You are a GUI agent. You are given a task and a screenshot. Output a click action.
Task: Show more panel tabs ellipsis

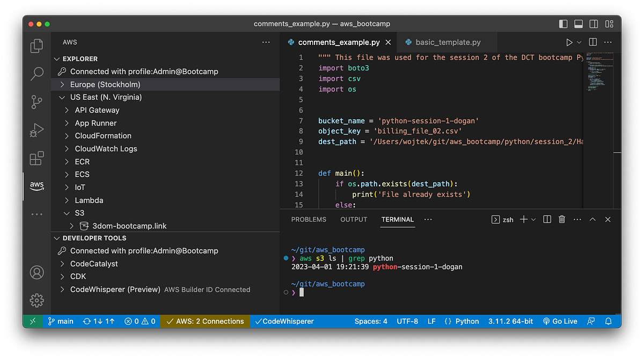pyautogui.click(x=428, y=219)
